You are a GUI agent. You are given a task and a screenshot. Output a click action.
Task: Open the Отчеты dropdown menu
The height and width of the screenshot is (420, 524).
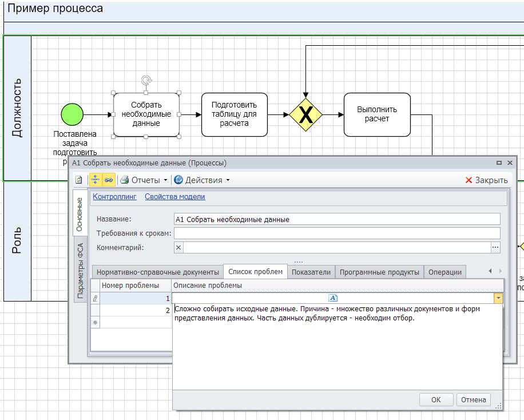[144, 180]
